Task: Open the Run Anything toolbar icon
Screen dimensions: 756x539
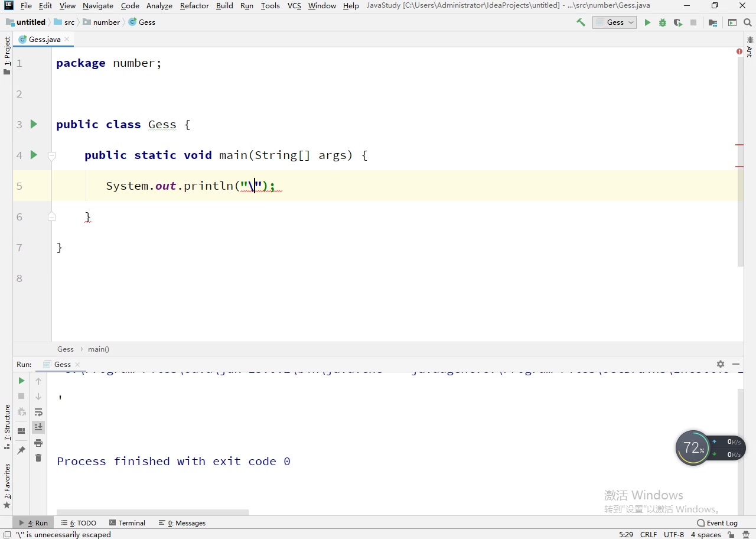Action: click(x=732, y=22)
